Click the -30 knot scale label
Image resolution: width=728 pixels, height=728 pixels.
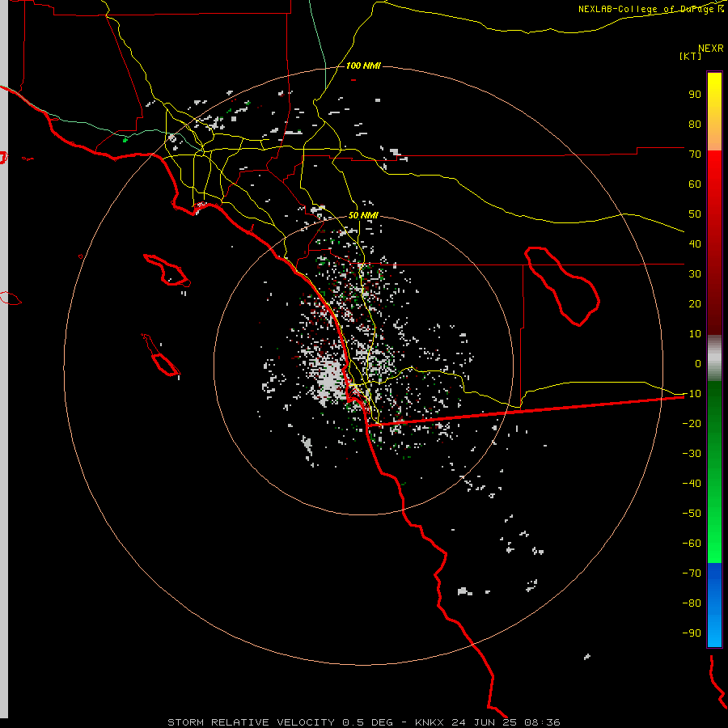coord(692,454)
